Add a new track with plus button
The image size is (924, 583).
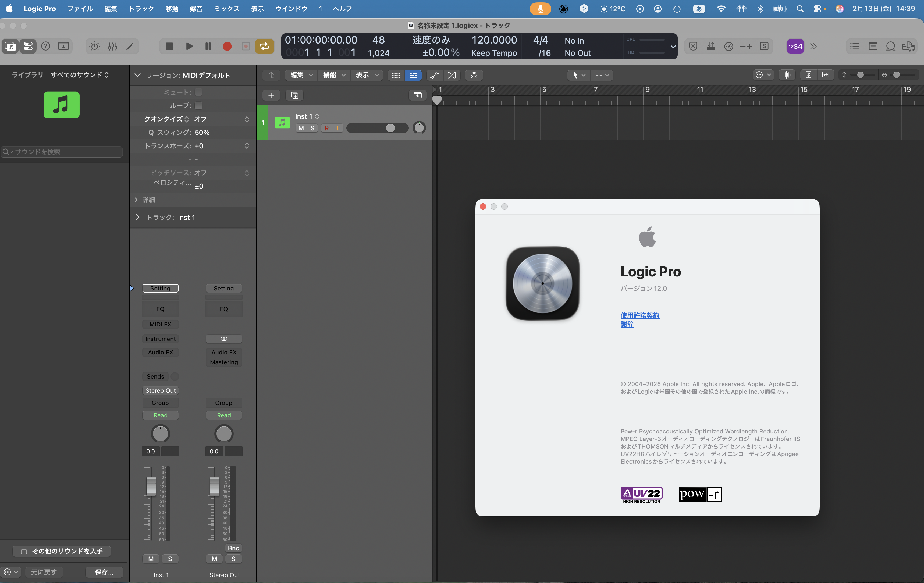click(271, 95)
